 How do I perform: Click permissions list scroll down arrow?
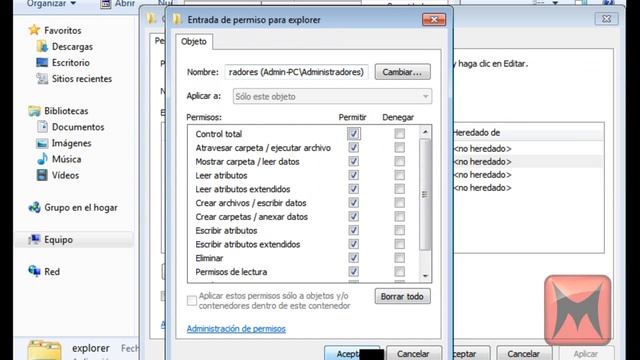click(x=425, y=276)
